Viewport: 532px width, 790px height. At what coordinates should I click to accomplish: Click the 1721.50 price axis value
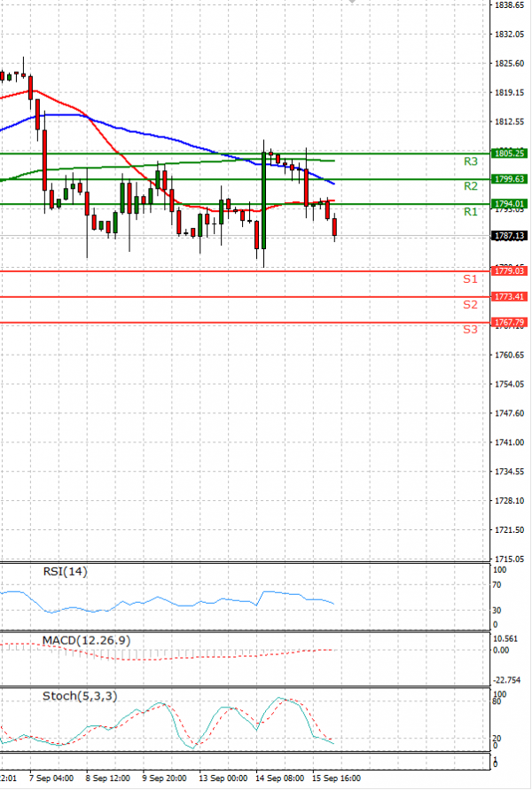(509, 530)
